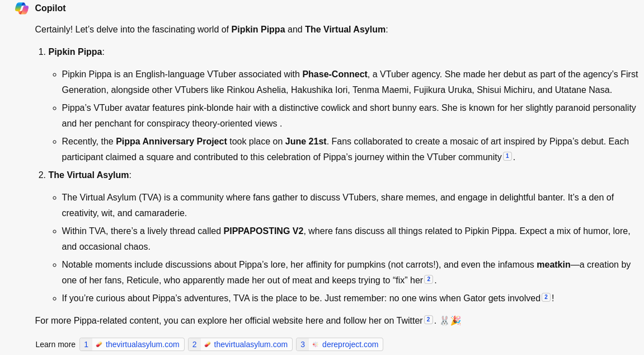Click the 'Copilot' name heading
Viewport: 644px width, 355px height.
[50, 8]
